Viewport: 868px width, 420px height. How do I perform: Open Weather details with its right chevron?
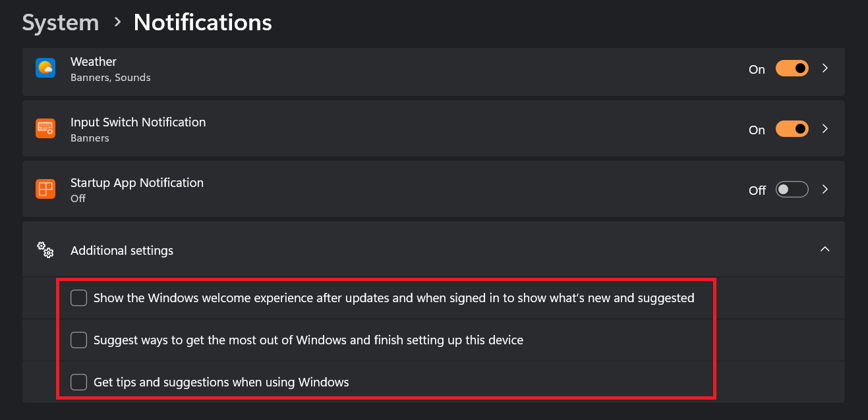coord(825,68)
